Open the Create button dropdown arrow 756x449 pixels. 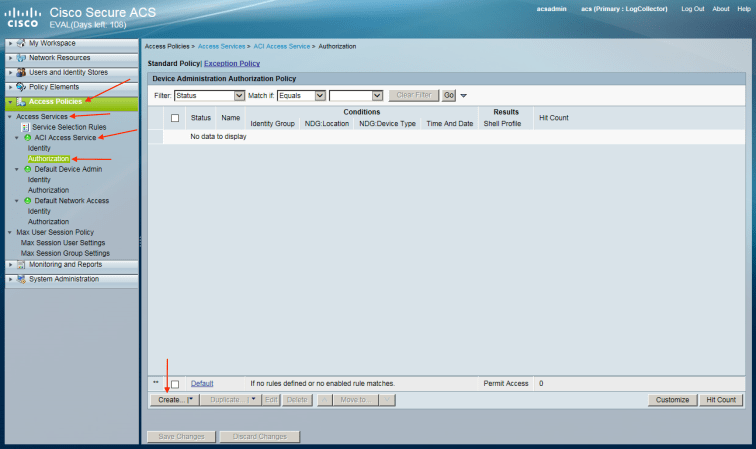(190, 400)
